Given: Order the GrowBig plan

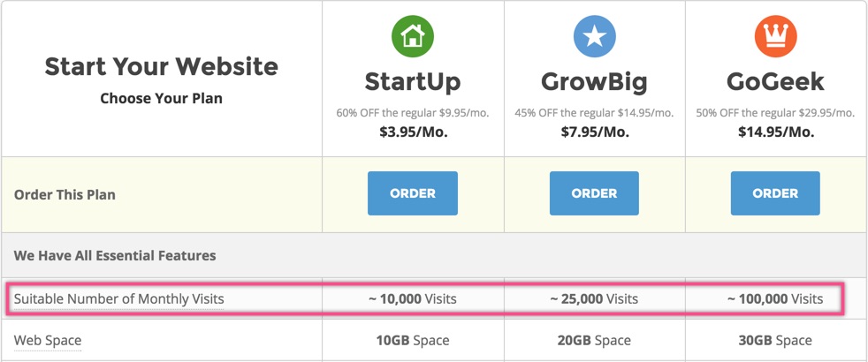Looking at the screenshot, I should 594,193.
